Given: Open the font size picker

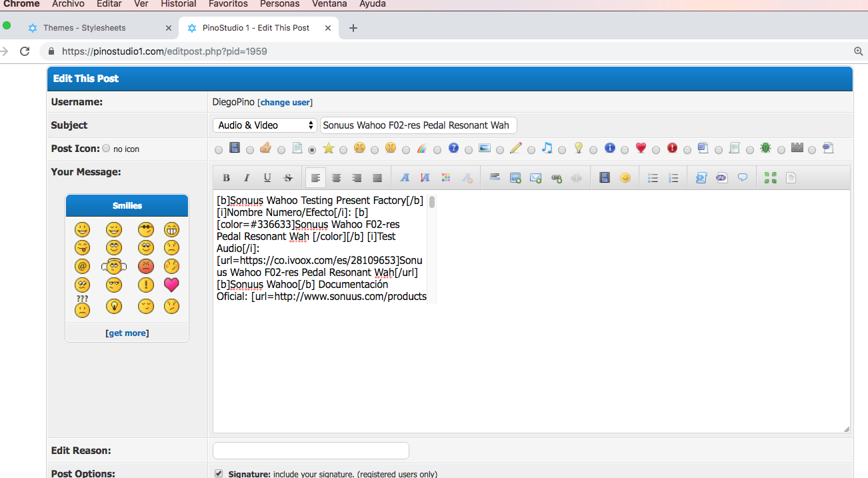Looking at the screenshot, I should [425, 178].
